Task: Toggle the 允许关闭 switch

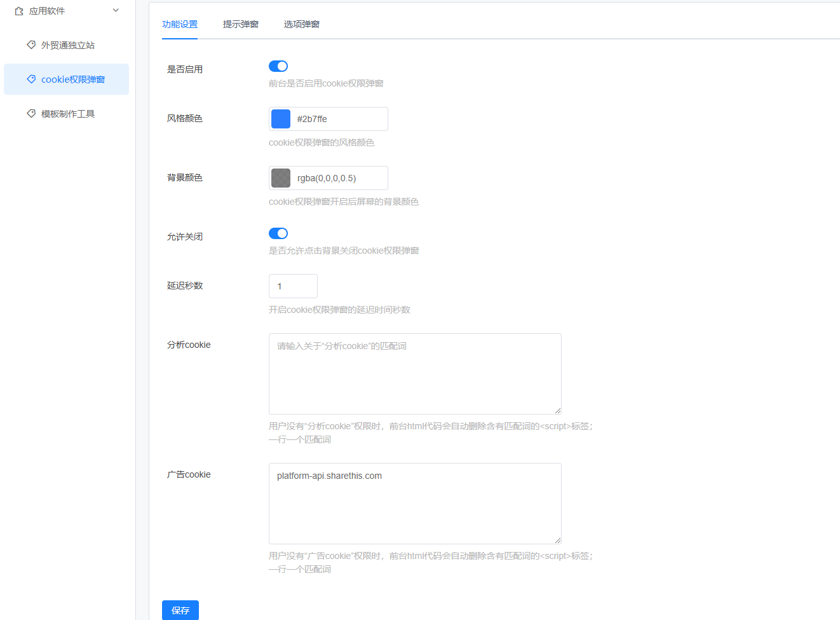Action: [278, 233]
